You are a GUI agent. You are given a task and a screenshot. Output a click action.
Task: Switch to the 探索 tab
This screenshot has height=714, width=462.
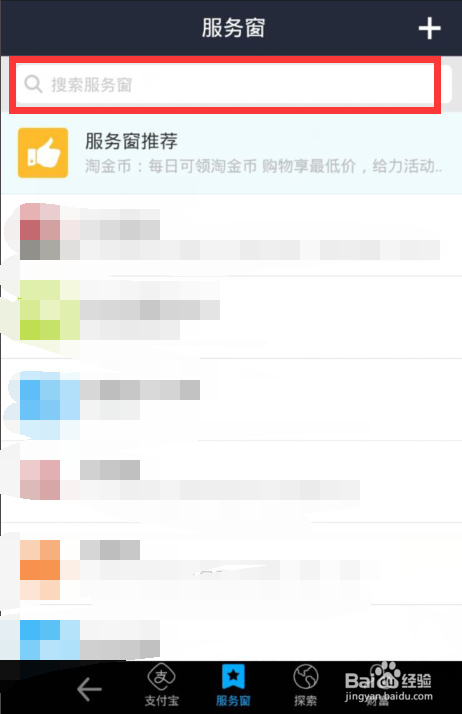pyautogui.click(x=305, y=685)
